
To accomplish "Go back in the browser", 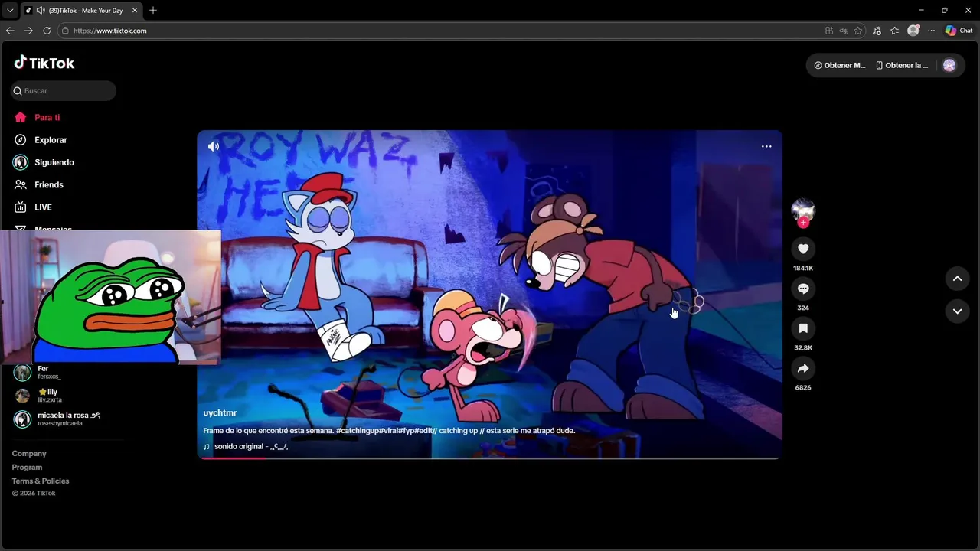I will [10, 31].
